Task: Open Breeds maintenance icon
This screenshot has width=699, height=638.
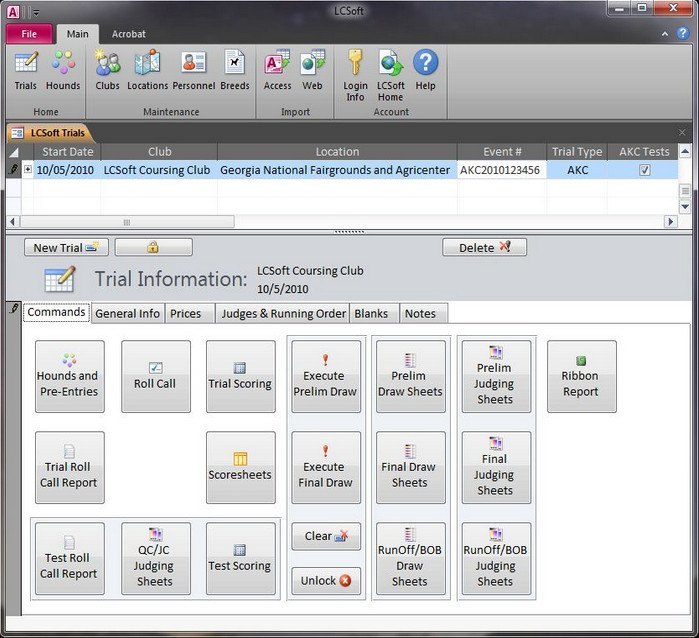Action: point(234,70)
